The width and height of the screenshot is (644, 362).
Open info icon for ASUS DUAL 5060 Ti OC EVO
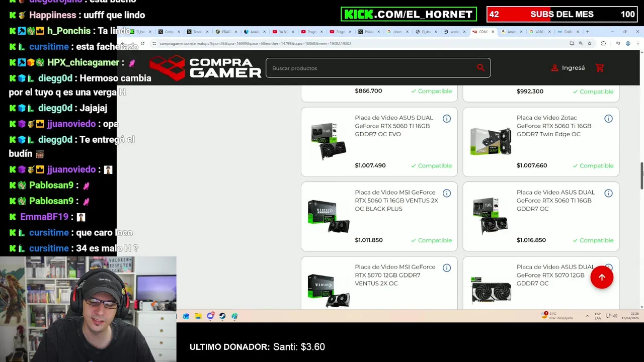(x=447, y=119)
